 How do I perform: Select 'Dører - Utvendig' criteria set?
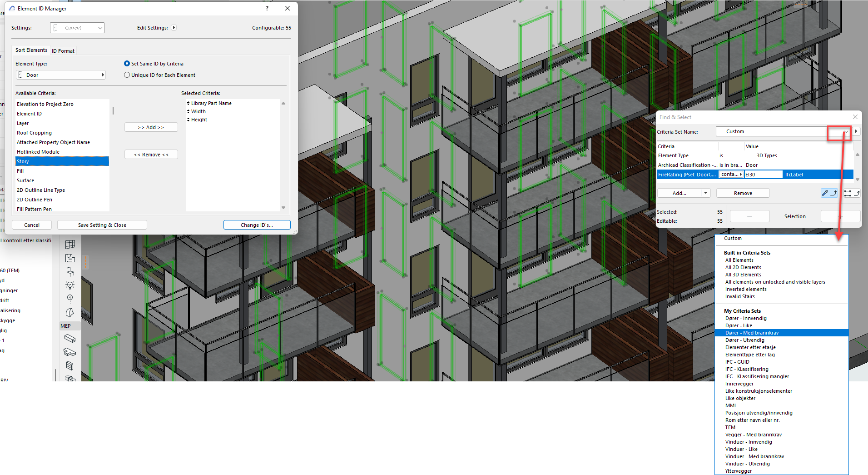pos(744,340)
